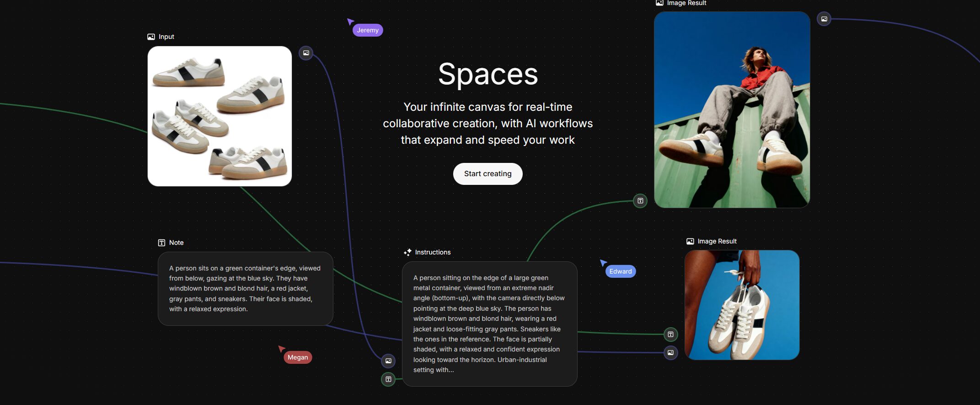Image resolution: width=980 pixels, height=405 pixels.
Task: Click the Start creating button
Action: coord(487,174)
